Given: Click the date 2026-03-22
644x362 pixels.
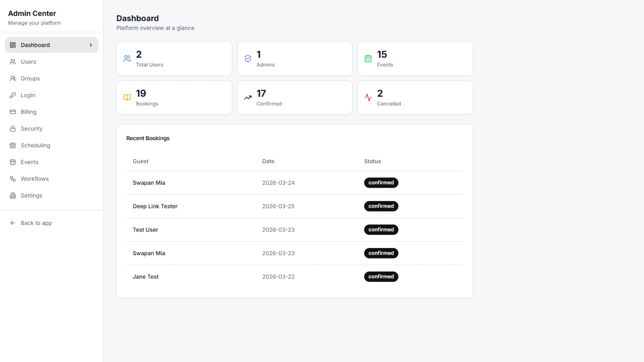Looking at the screenshot, I should [x=278, y=277].
